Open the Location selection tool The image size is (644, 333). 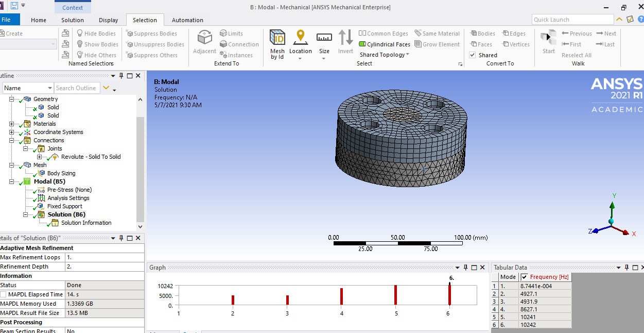300,38
